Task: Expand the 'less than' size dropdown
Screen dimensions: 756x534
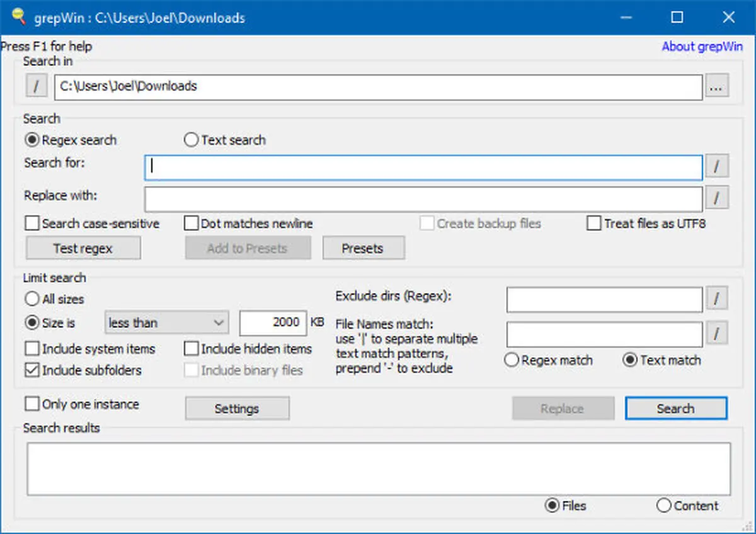Action: pos(166,323)
